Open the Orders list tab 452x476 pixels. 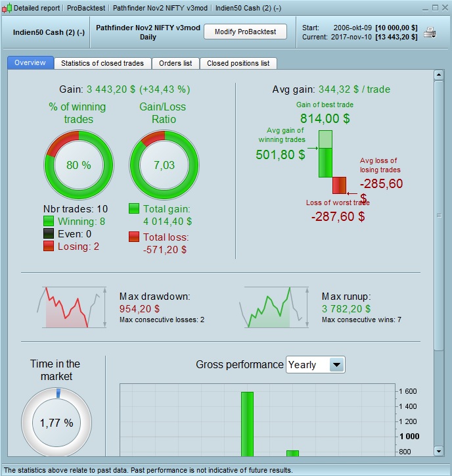coord(175,63)
